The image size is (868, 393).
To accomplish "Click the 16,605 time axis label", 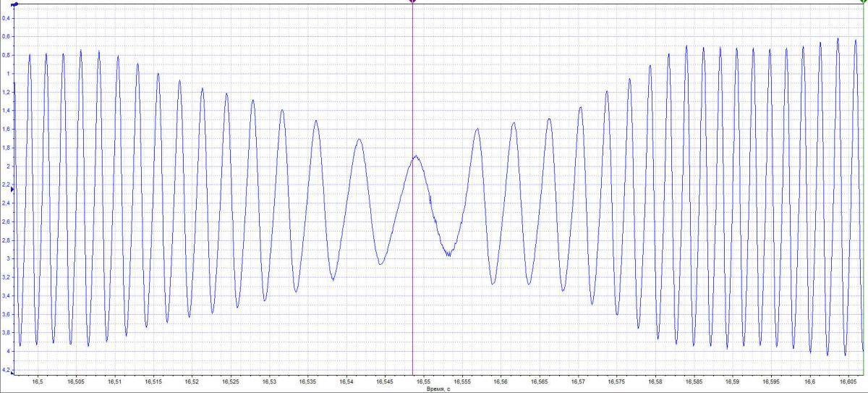I will [848, 380].
